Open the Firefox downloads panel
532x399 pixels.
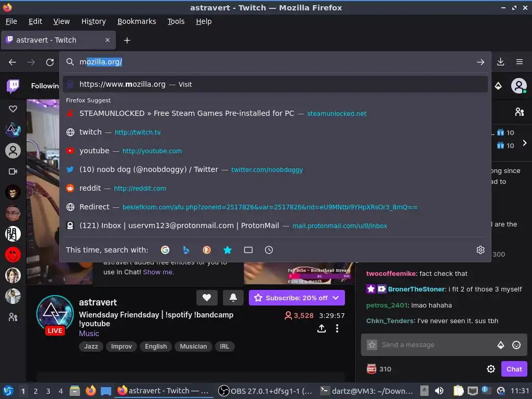coord(500,62)
